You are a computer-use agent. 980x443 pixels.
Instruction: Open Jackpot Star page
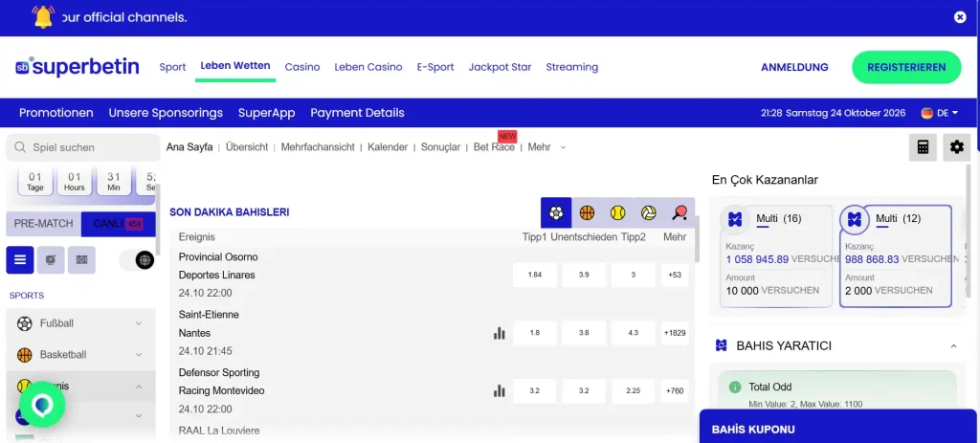(500, 67)
